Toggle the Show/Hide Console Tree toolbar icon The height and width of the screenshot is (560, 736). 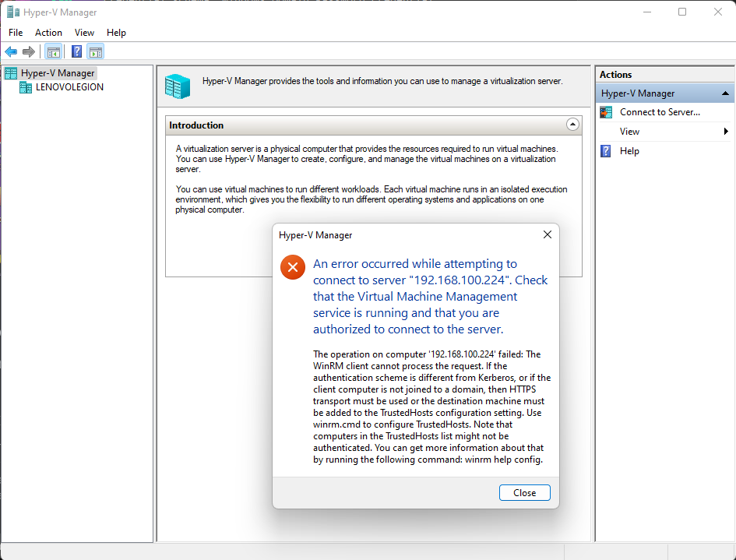(53, 51)
